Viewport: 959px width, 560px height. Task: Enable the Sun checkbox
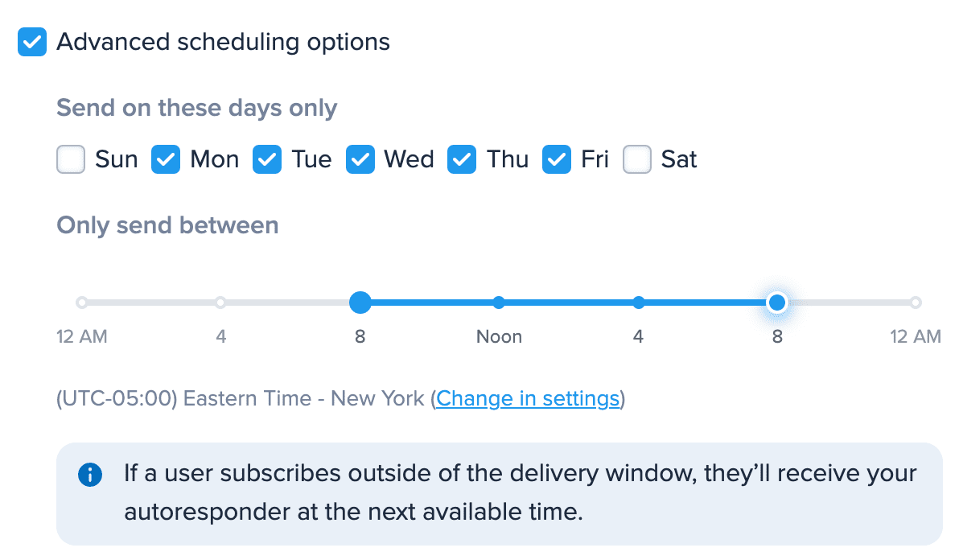tap(70, 159)
